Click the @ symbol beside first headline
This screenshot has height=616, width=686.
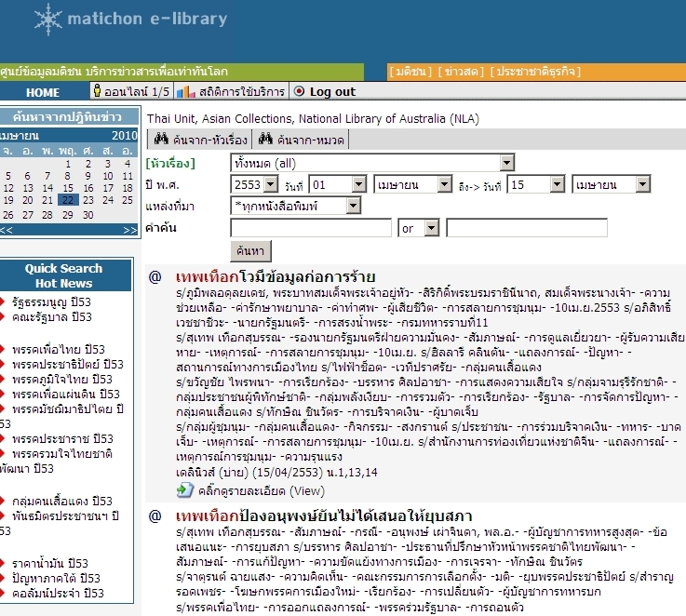[155, 277]
